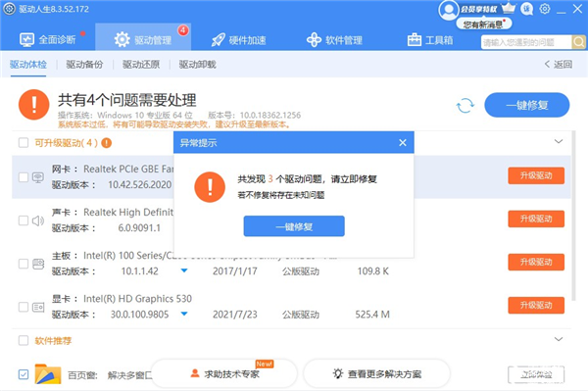Switch to the 驱动体检 sub-tab
Viewport: 588px width, 391px height.
coord(28,65)
